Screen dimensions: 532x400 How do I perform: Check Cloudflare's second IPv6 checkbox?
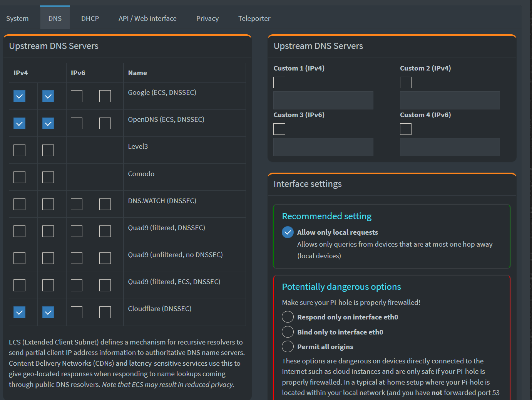(105, 312)
